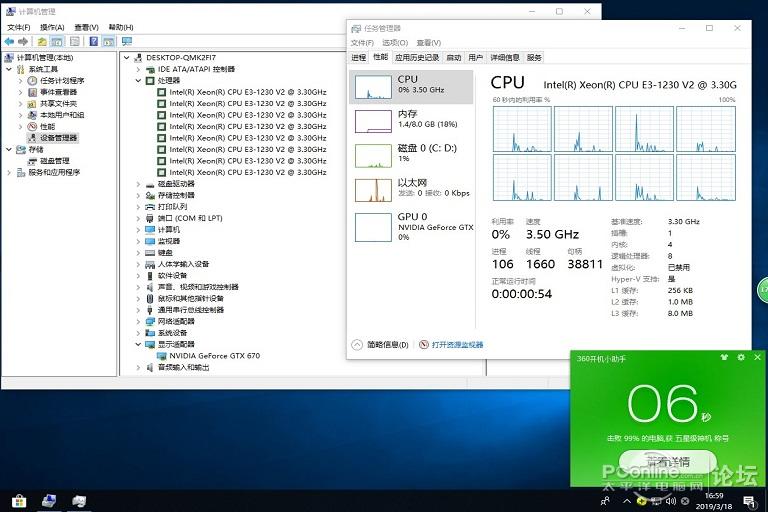Select 磁盘管理 in left tree
The height and width of the screenshot is (512, 768).
54,161
